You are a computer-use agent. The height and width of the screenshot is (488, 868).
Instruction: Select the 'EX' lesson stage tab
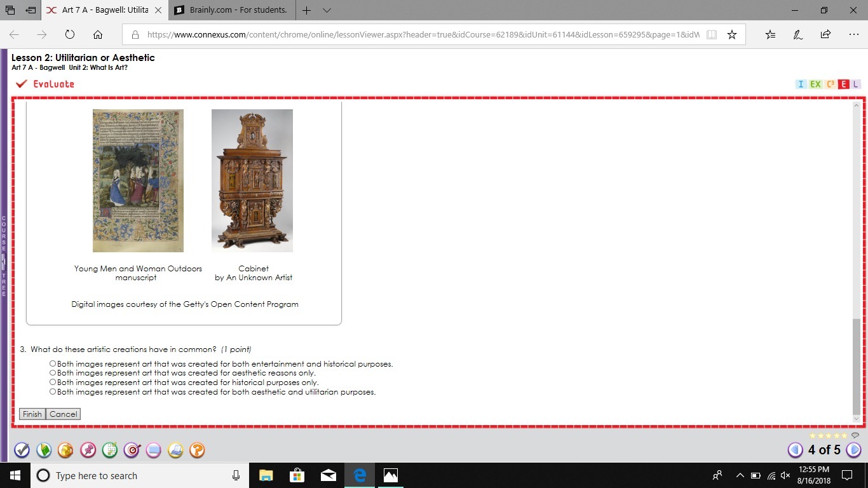[x=815, y=84]
